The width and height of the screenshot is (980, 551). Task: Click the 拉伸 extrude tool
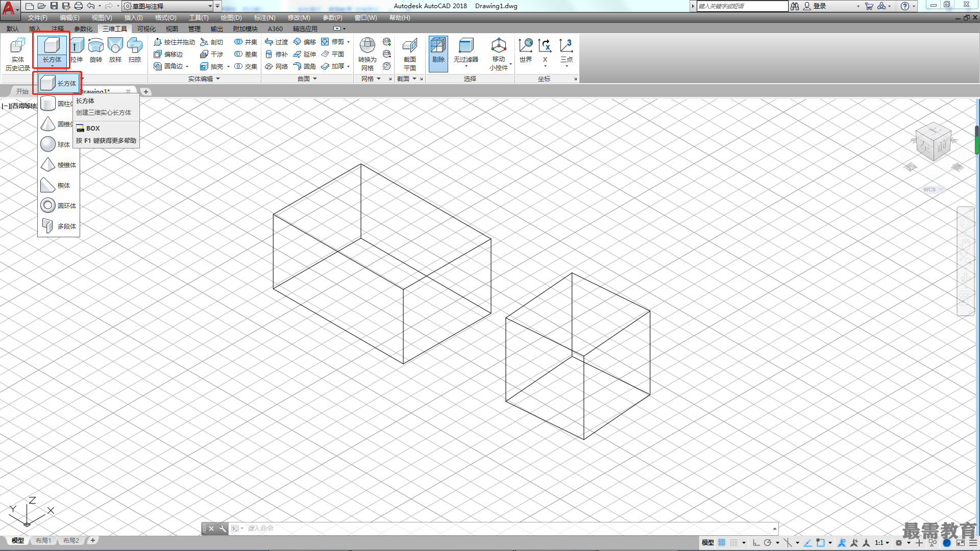77,51
